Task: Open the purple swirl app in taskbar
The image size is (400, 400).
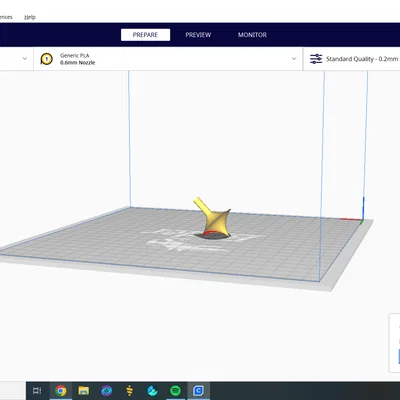Action: coord(107,390)
